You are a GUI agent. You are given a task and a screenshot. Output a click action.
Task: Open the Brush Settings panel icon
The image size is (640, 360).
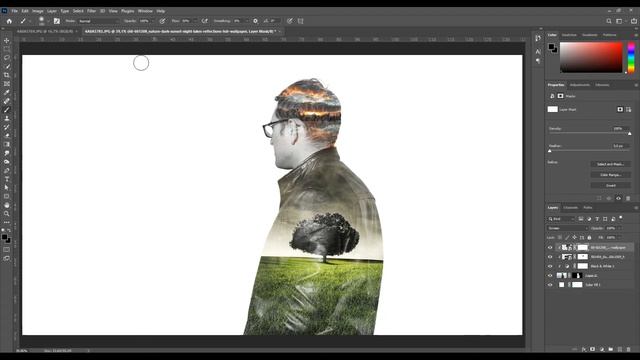coord(57,21)
